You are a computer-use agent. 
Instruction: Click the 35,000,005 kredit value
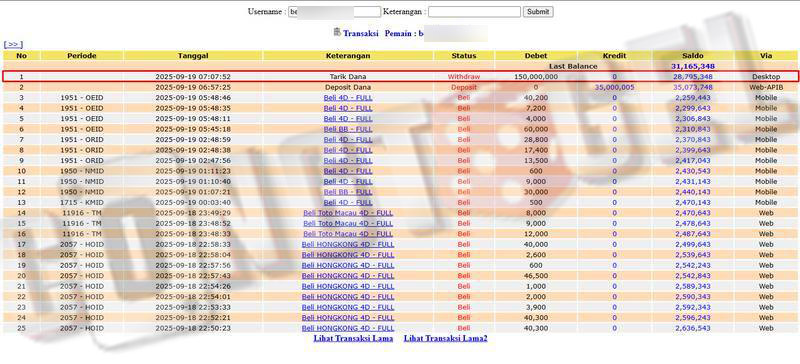[x=614, y=87]
